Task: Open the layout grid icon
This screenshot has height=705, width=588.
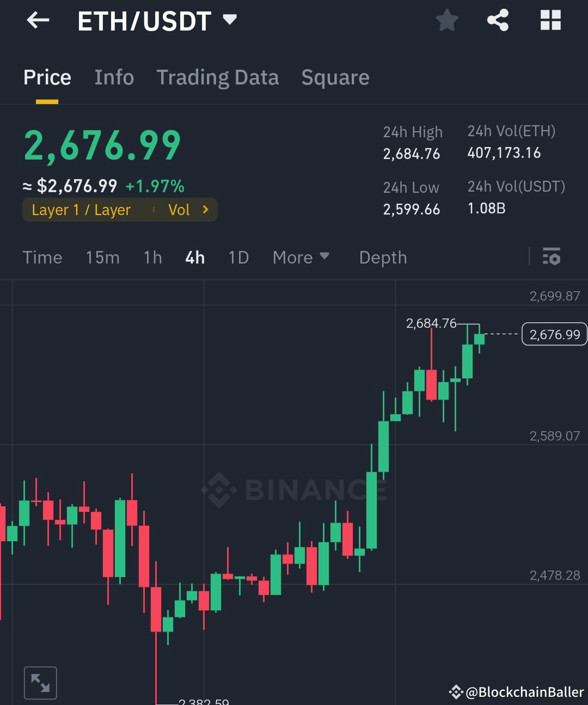Action: click(550, 20)
